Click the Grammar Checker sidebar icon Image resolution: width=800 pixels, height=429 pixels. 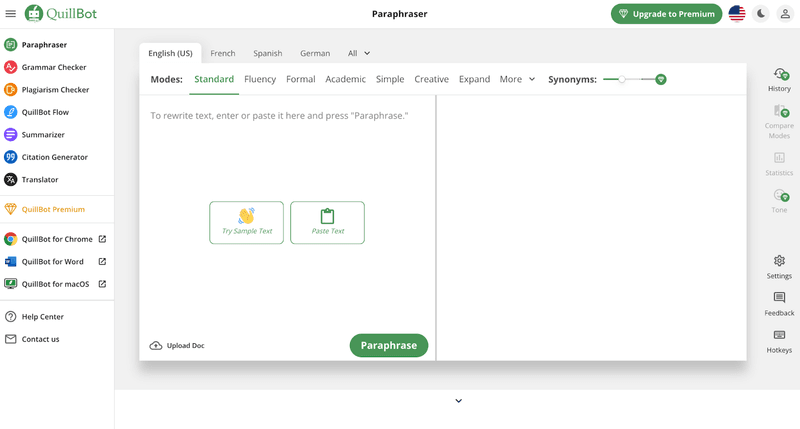tap(11, 67)
